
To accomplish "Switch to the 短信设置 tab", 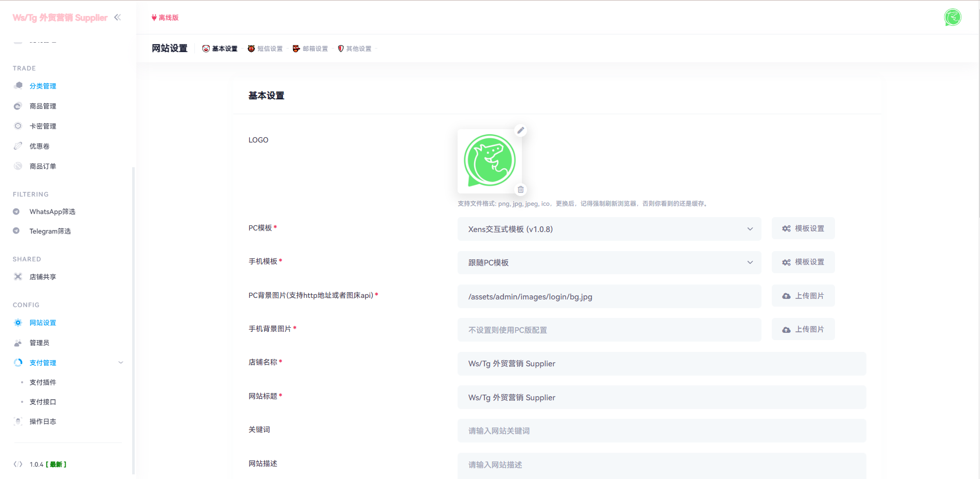I will 265,49.
